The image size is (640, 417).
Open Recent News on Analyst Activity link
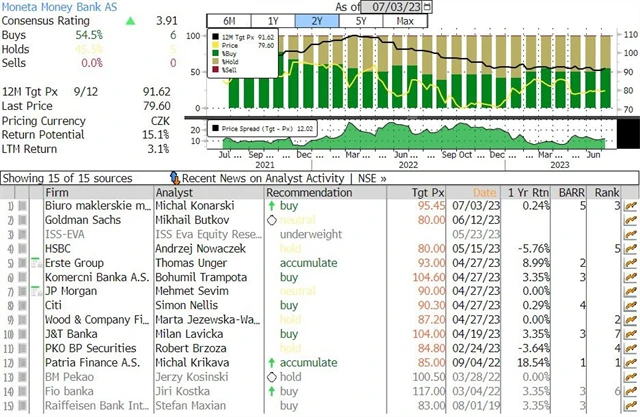click(260, 178)
